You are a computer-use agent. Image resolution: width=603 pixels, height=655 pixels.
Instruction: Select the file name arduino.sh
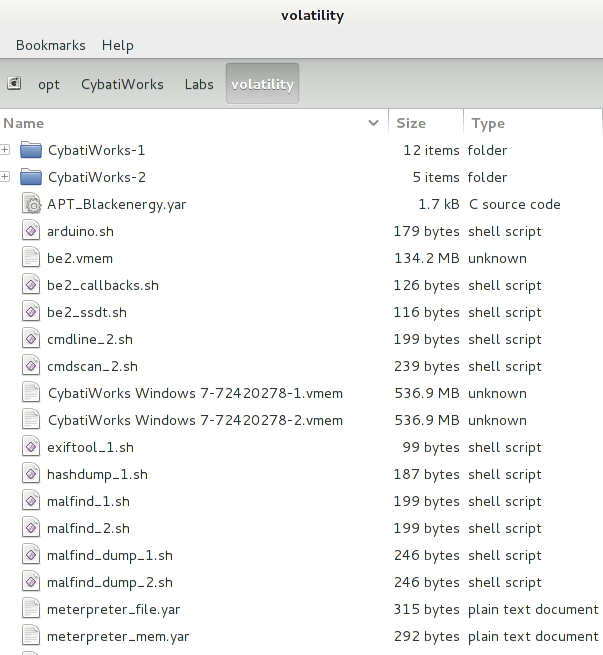80,231
